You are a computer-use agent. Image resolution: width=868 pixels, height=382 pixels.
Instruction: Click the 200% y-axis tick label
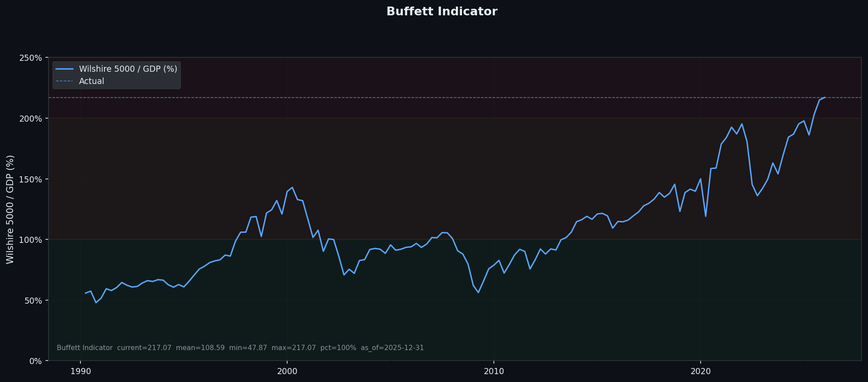31,119
